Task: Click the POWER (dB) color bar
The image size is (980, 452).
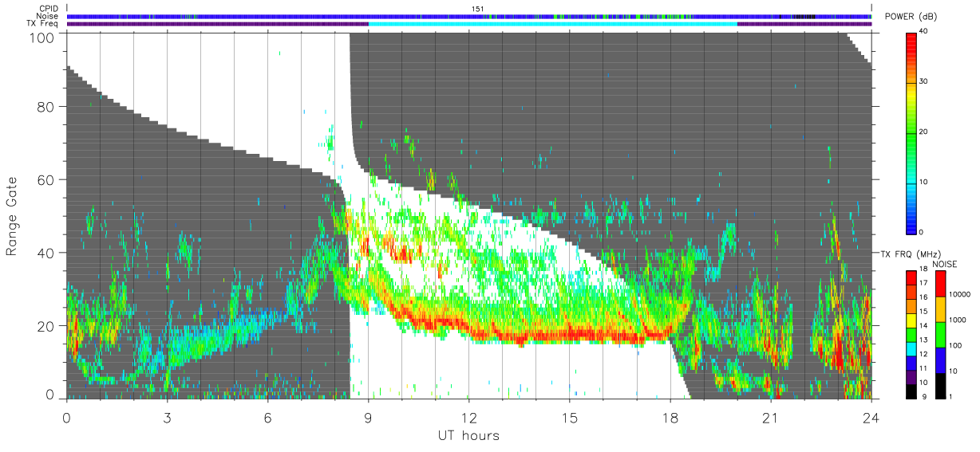Action: click(911, 132)
